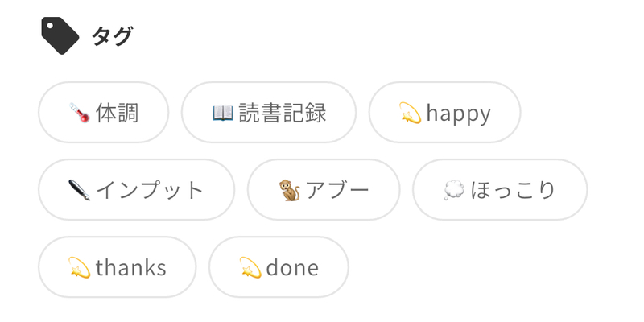Select the ほっこり tag
Screen dimensions: 644x322
coord(500,190)
